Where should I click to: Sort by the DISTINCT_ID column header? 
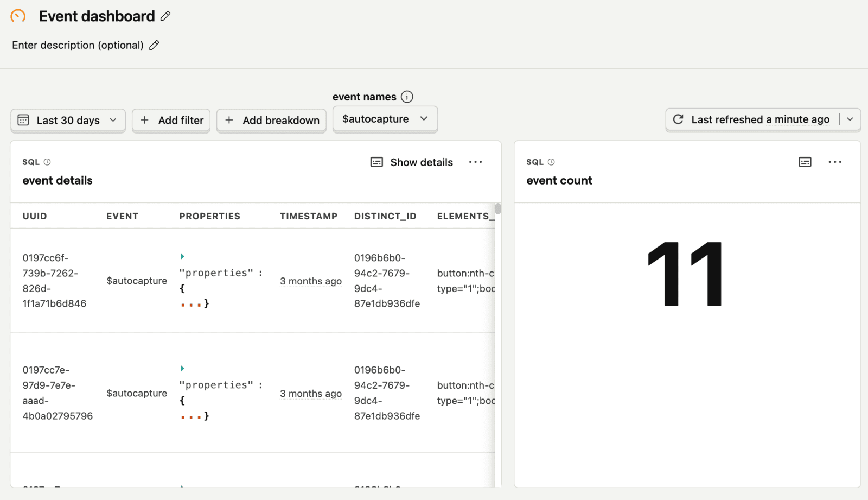click(x=385, y=216)
